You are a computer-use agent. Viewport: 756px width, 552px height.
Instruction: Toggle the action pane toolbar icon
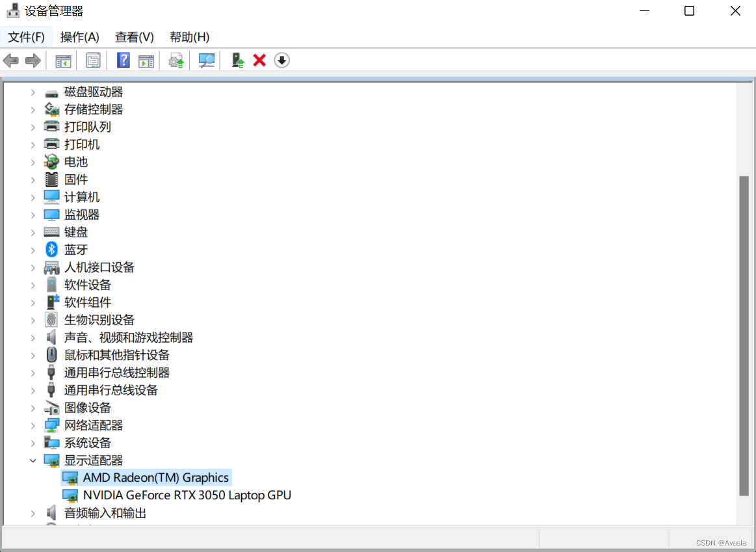[146, 60]
